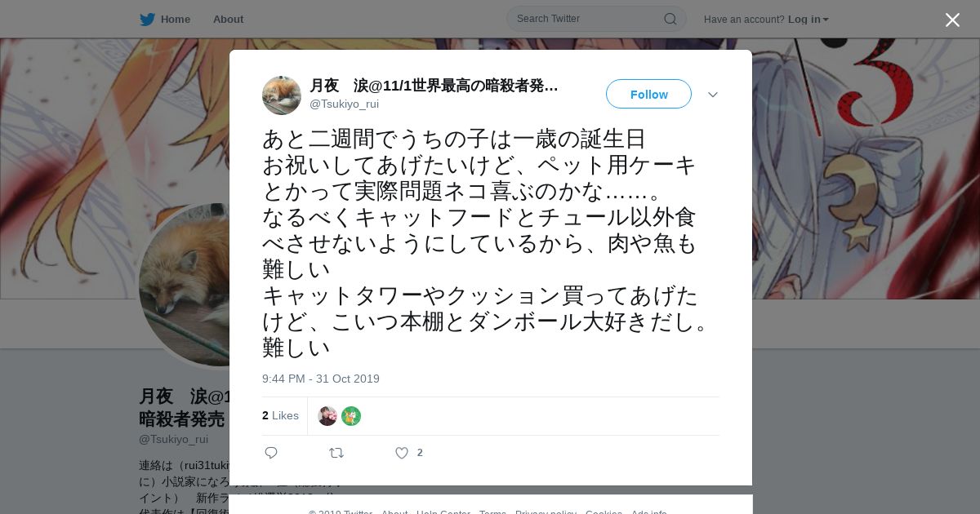Open the tweet author's fox avatar

pos(282,95)
